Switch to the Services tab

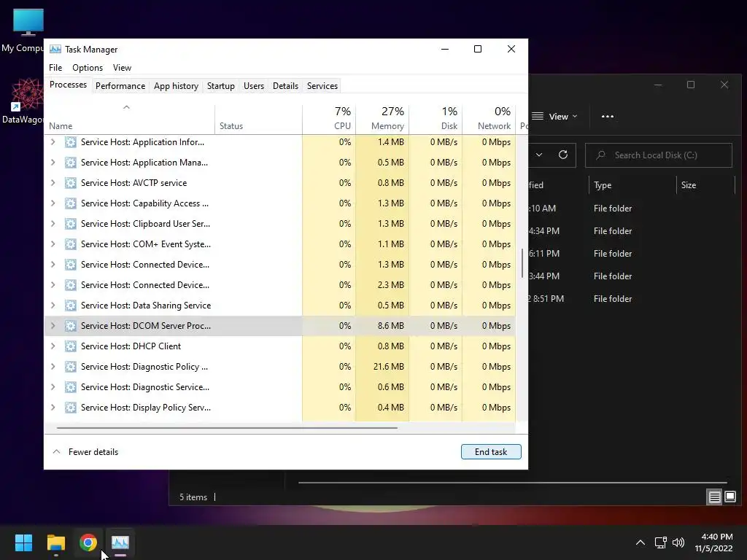322,86
